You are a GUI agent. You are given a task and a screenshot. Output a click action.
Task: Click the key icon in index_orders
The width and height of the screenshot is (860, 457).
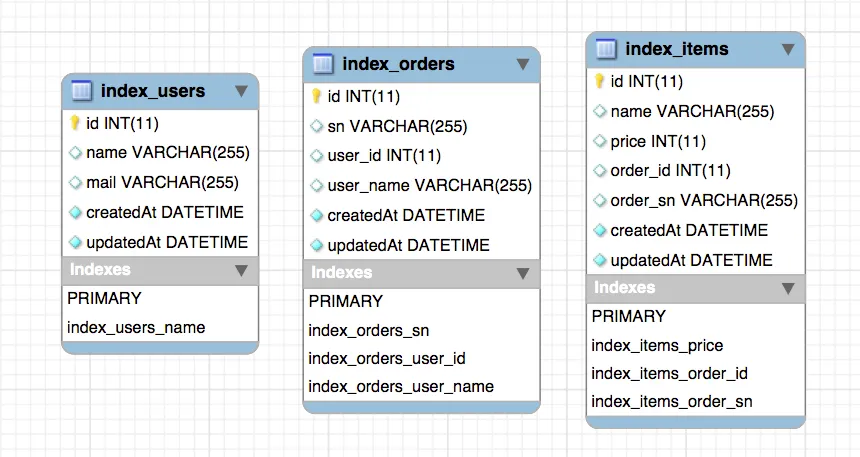pyautogui.click(x=316, y=96)
